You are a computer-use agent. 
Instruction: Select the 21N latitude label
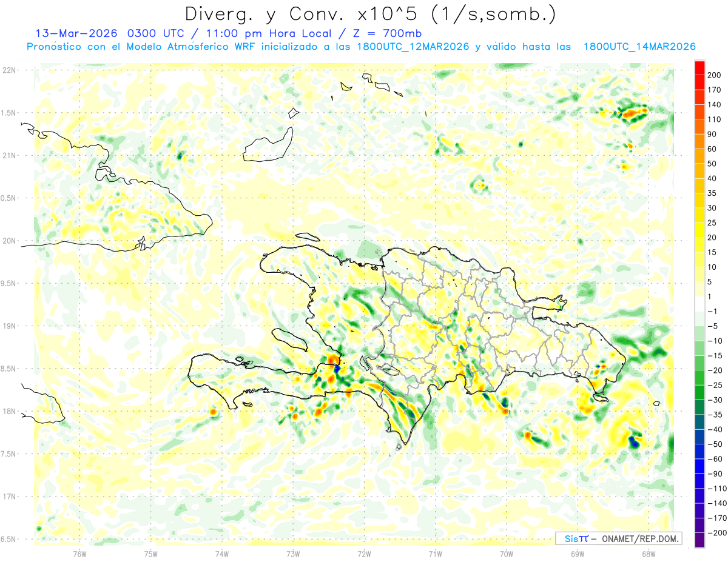(8, 155)
